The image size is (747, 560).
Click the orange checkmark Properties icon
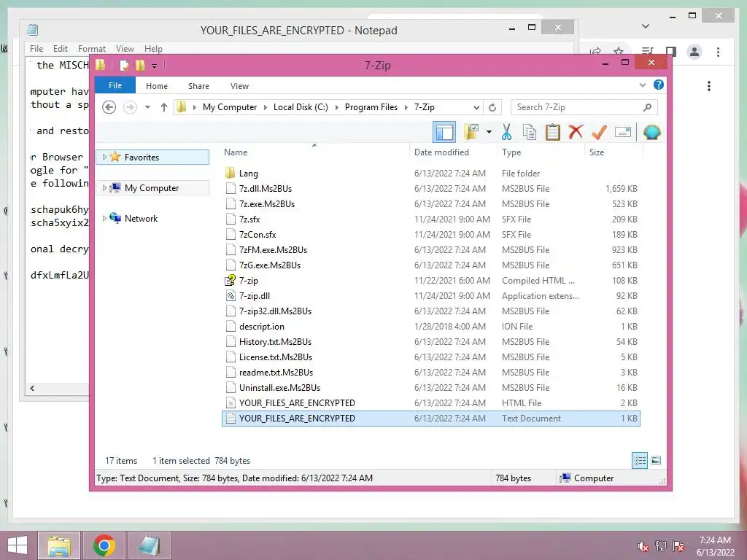(x=599, y=132)
